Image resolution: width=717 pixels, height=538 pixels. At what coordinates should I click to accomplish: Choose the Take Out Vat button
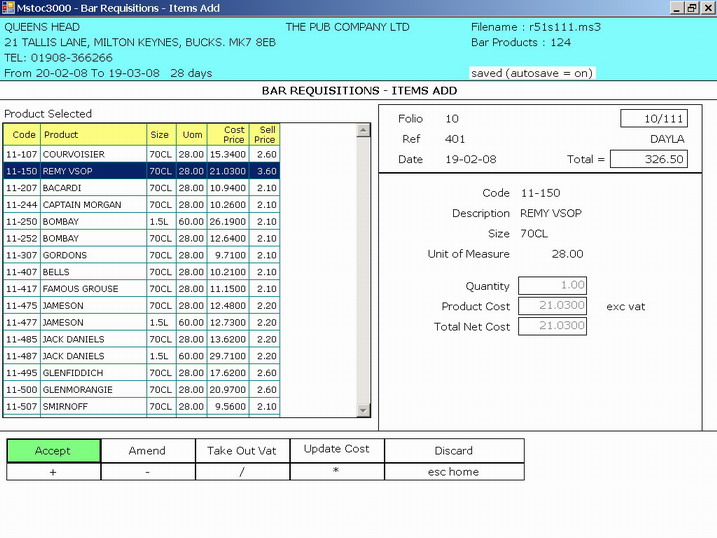(241, 451)
